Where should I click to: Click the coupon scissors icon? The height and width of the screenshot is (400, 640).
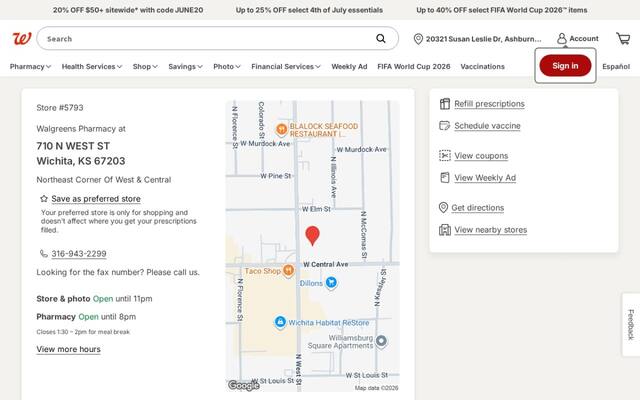[444, 156]
